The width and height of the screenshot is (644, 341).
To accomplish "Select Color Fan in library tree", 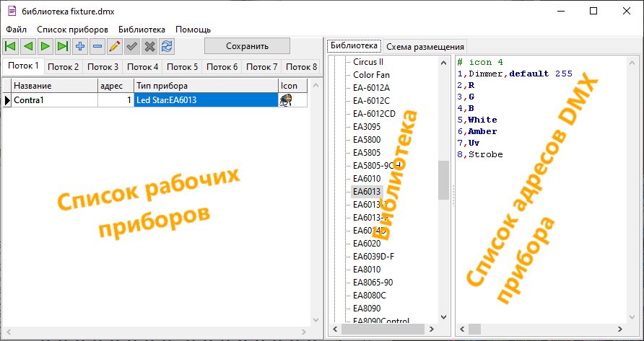I will coord(371,75).
